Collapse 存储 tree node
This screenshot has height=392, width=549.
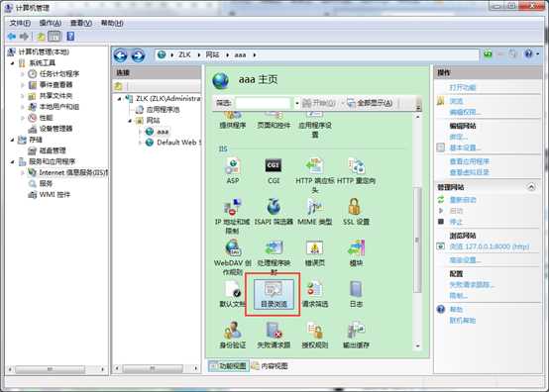(x=13, y=140)
